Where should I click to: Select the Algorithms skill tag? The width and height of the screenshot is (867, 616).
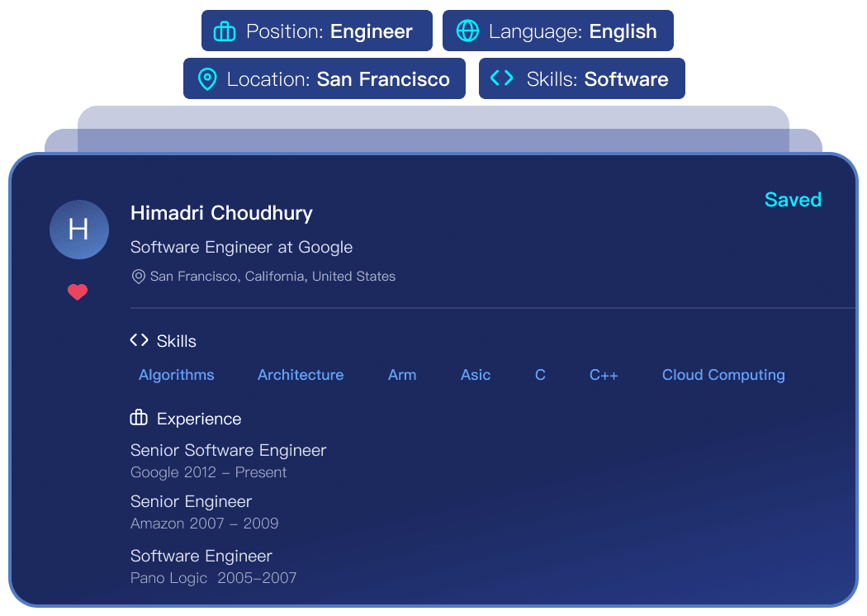[x=177, y=375]
